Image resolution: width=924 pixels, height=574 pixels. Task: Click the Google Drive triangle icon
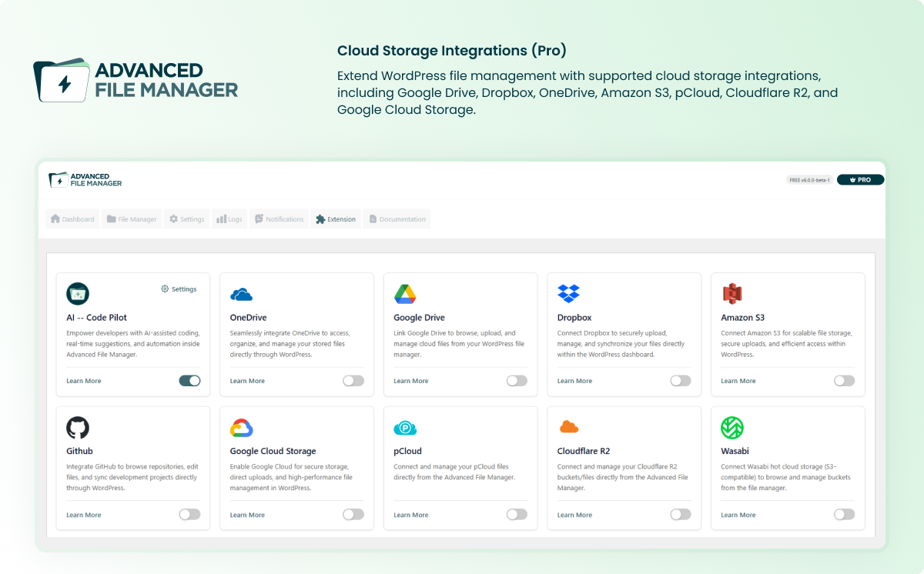[405, 293]
